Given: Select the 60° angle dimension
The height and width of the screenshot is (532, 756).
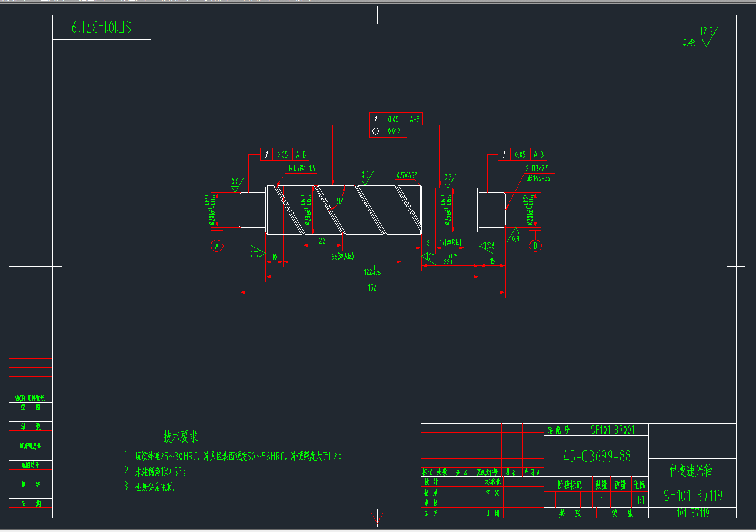Looking at the screenshot, I should click(x=339, y=200).
